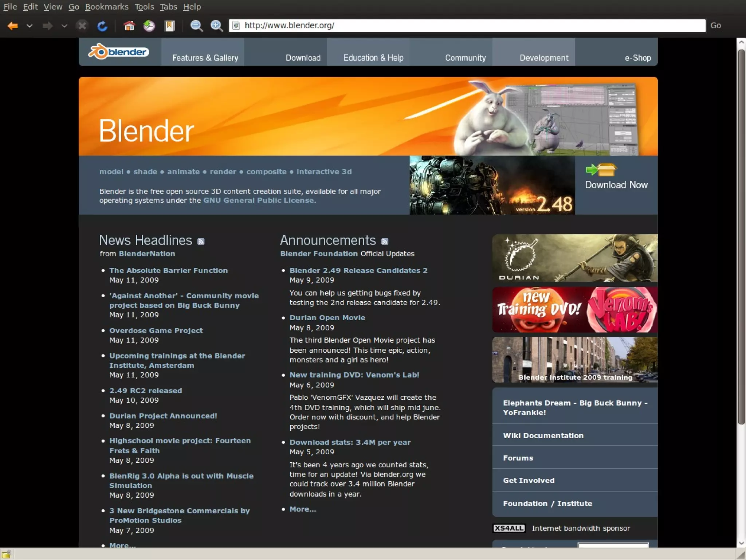Click the Durian project banner thumbnail
This screenshot has height=560, width=746.
click(574, 258)
